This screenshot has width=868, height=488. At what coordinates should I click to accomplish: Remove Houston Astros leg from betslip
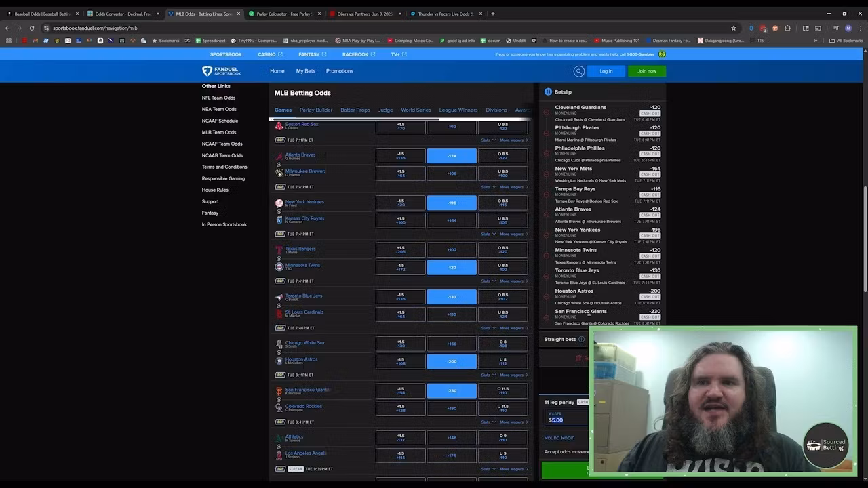point(547,296)
